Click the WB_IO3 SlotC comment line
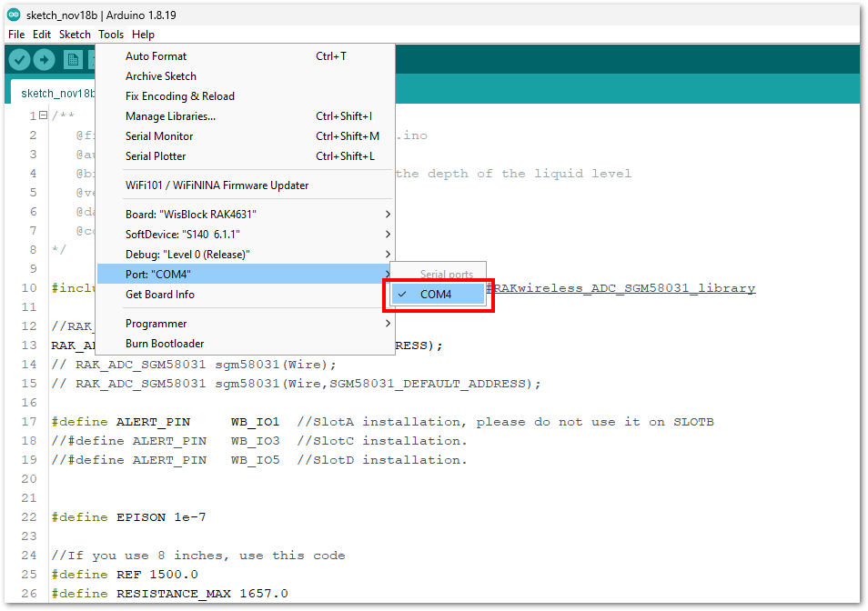The width and height of the screenshot is (868, 611). coord(259,441)
